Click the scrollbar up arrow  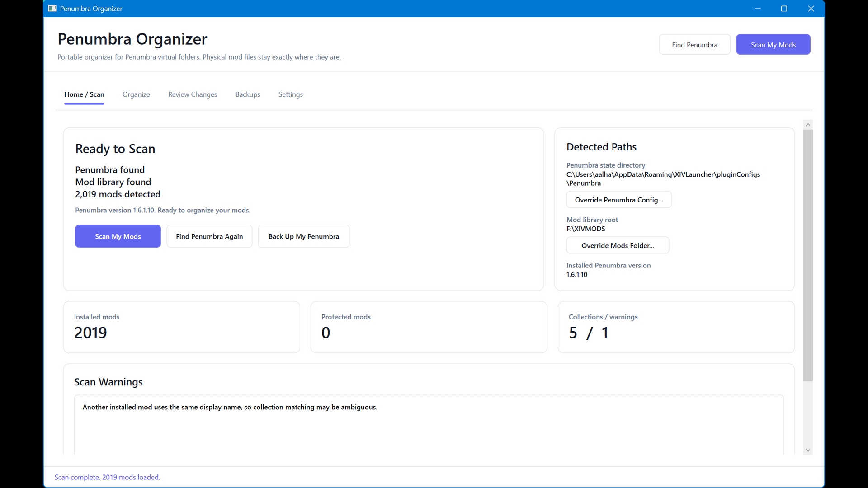(808, 124)
